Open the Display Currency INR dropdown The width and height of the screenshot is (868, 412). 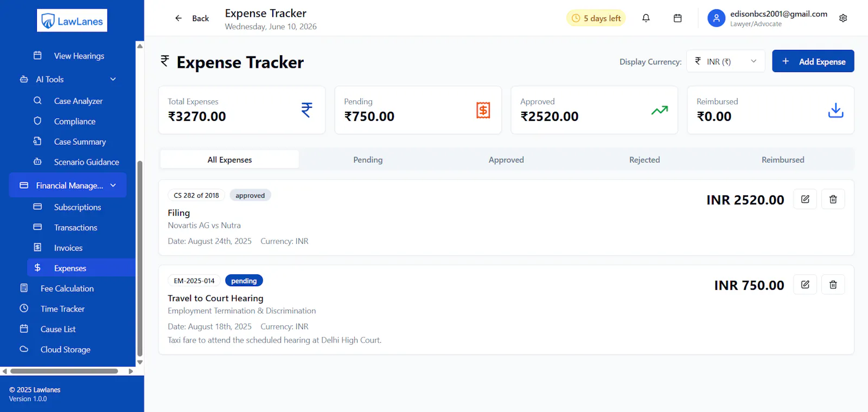(726, 61)
